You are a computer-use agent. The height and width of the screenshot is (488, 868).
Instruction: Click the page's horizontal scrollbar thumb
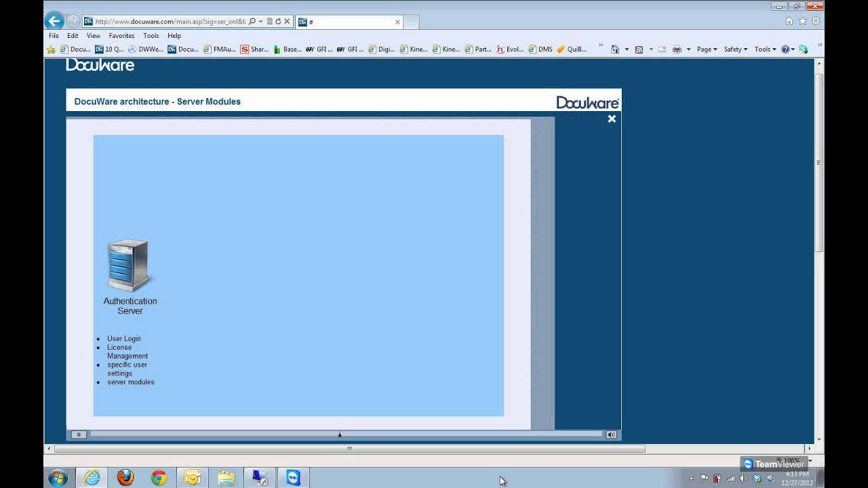[350, 448]
